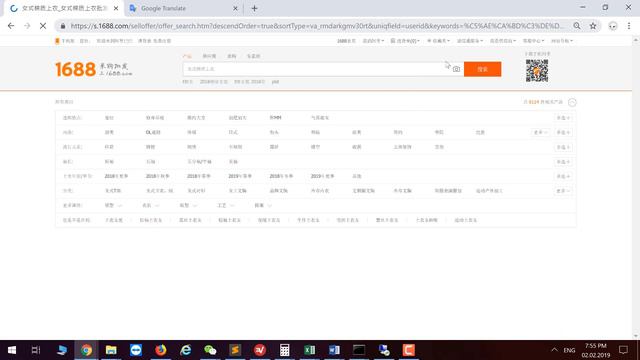640x360 pixels.
Task: Click the circular collapse icon beside product count
Action: 572,102
